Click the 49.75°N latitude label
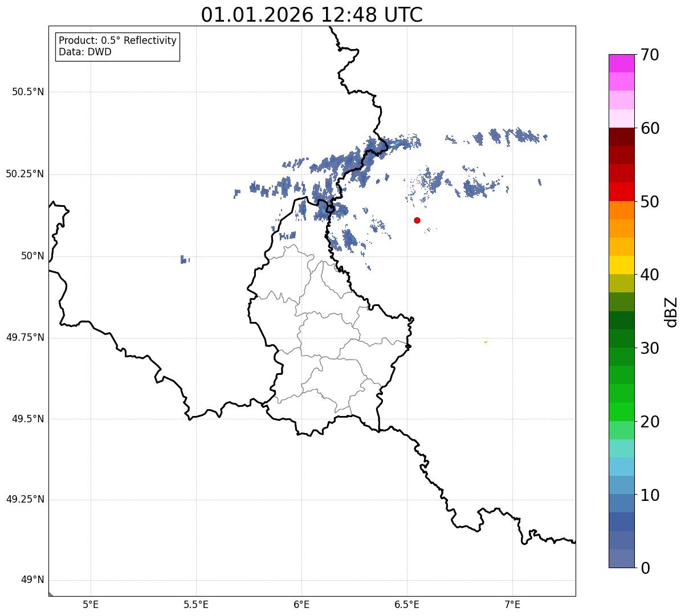 tap(25, 337)
